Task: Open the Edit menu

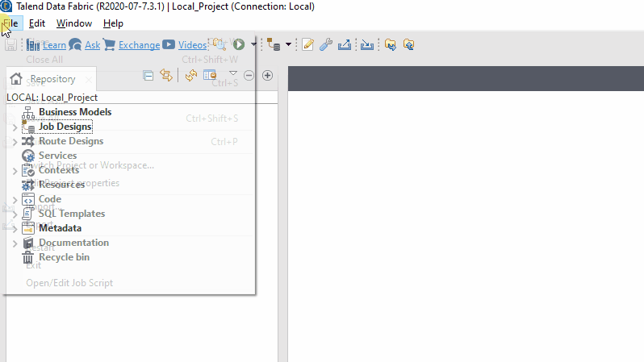Action: click(x=36, y=23)
